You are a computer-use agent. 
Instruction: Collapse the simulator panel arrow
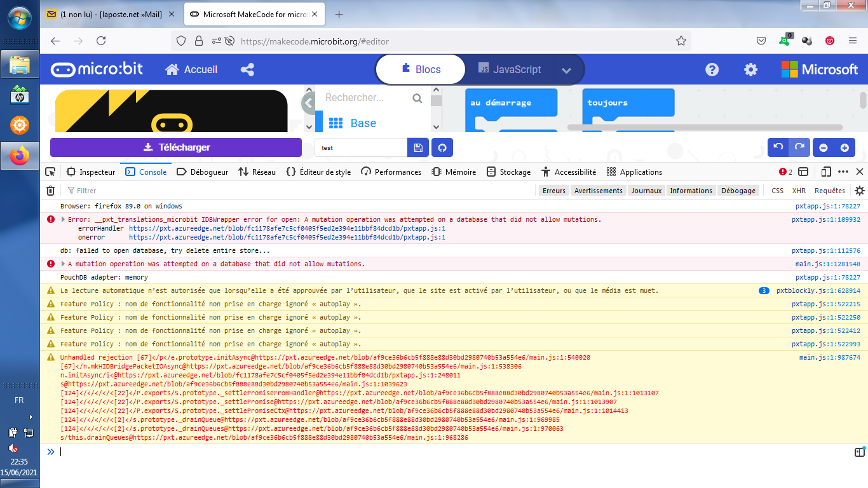(308, 103)
